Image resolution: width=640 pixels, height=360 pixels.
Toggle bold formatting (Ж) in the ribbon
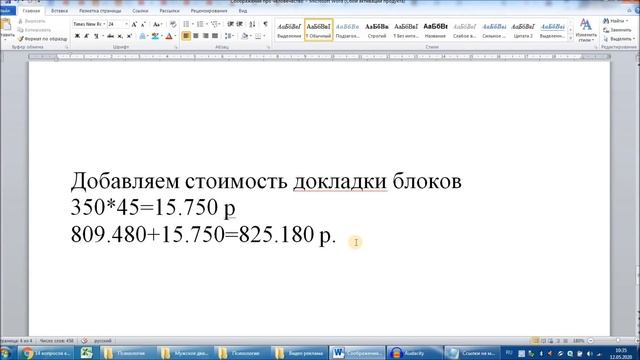click(77, 36)
